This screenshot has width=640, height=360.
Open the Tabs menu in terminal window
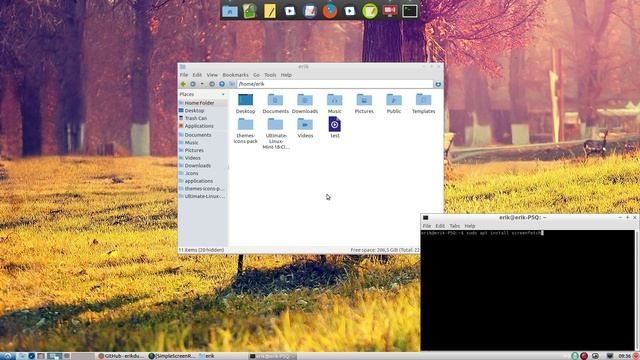455,226
